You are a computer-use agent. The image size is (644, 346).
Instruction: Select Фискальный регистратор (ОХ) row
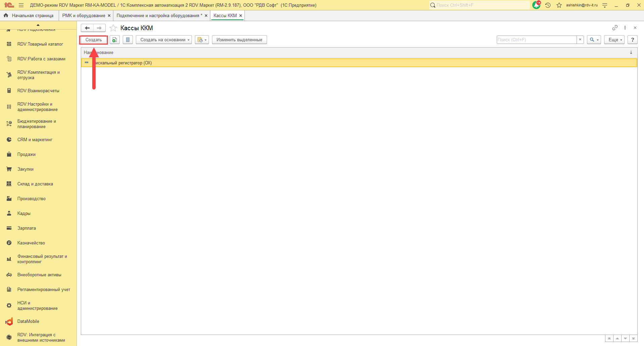click(359, 63)
